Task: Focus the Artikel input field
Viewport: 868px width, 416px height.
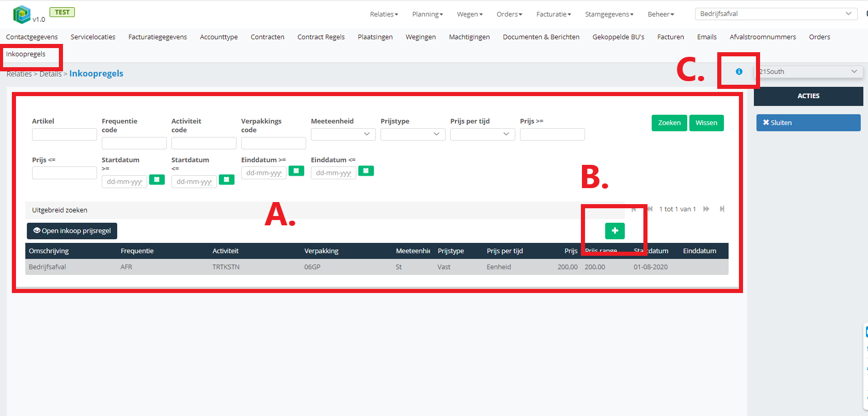Action: pyautogui.click(x=64, y=134)
